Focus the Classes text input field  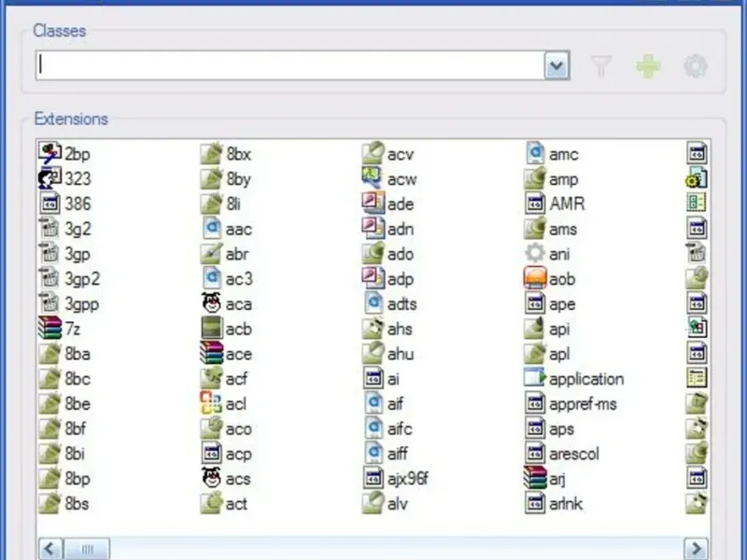pyautogui.click(x=290, y=65)
